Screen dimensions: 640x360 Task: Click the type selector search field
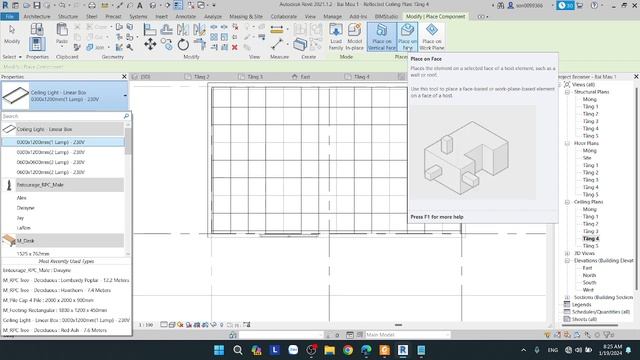click(62, 116)
